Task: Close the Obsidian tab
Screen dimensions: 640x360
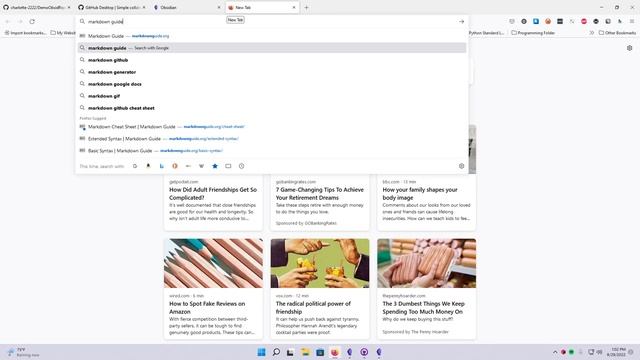Action: point(219,7)
